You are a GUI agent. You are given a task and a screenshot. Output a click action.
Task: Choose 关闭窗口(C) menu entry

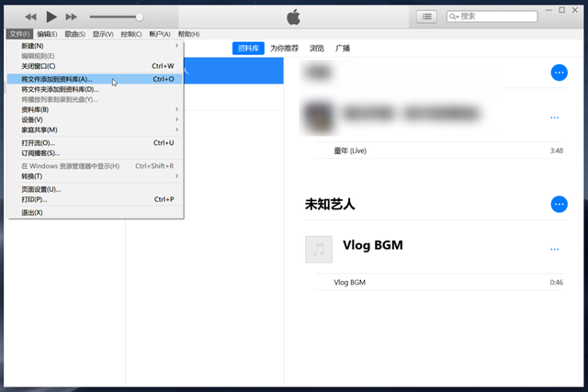pyautogui.click(x=95, y=66)
